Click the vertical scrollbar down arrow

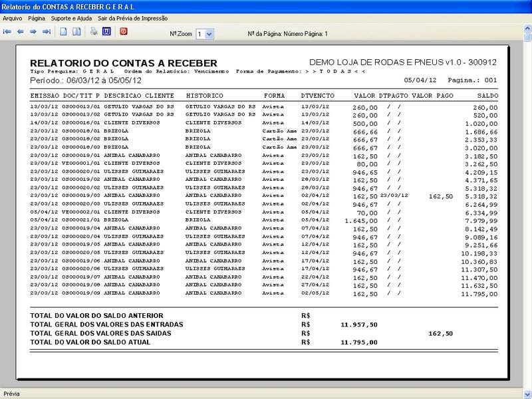[x=527, y=394]
